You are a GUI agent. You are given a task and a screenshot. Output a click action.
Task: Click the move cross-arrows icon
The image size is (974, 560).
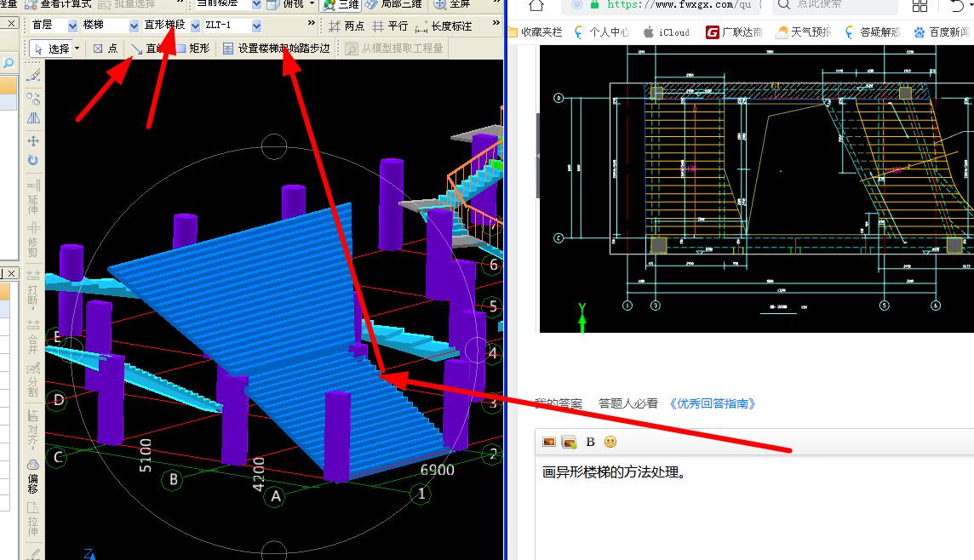[x=33, y=141]
